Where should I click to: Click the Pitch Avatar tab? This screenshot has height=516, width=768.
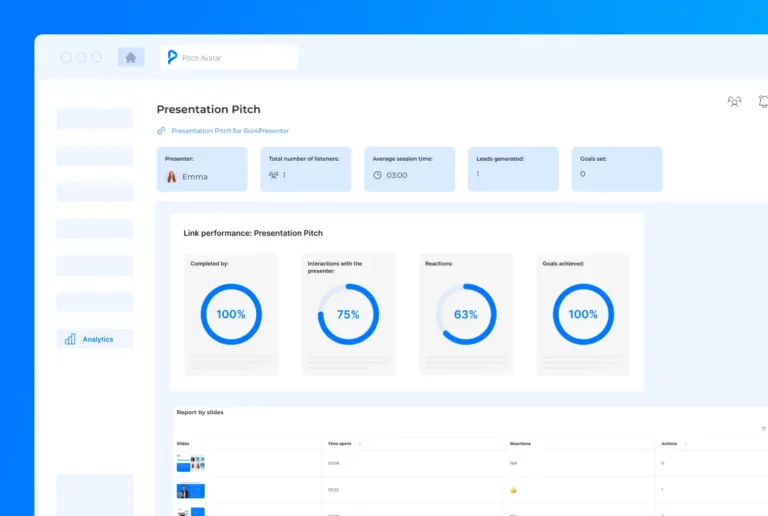click(x=230, y=58)
